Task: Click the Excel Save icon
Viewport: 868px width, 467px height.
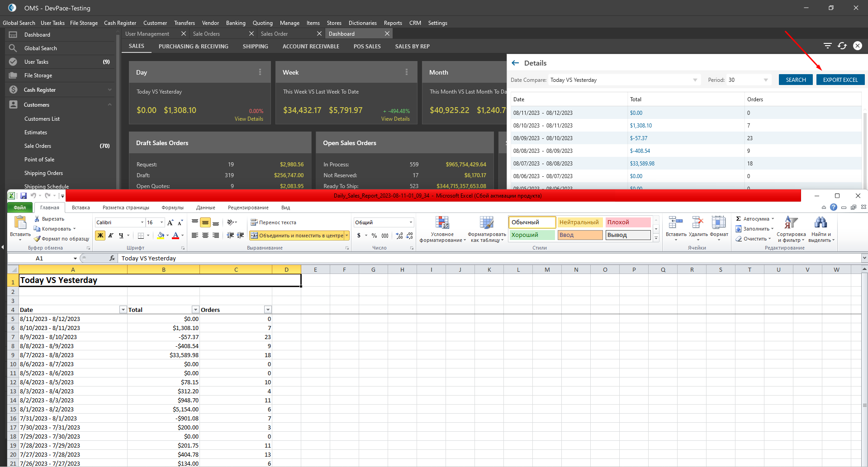Action: pyautogui.click(x=23, y=196)
